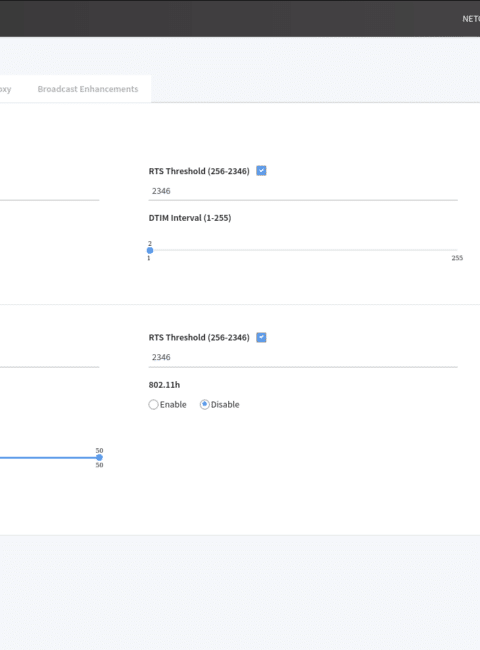Switch to the partially visible 'oxy' tab
This screenshot has height=650, width=480.
[5, 89]
